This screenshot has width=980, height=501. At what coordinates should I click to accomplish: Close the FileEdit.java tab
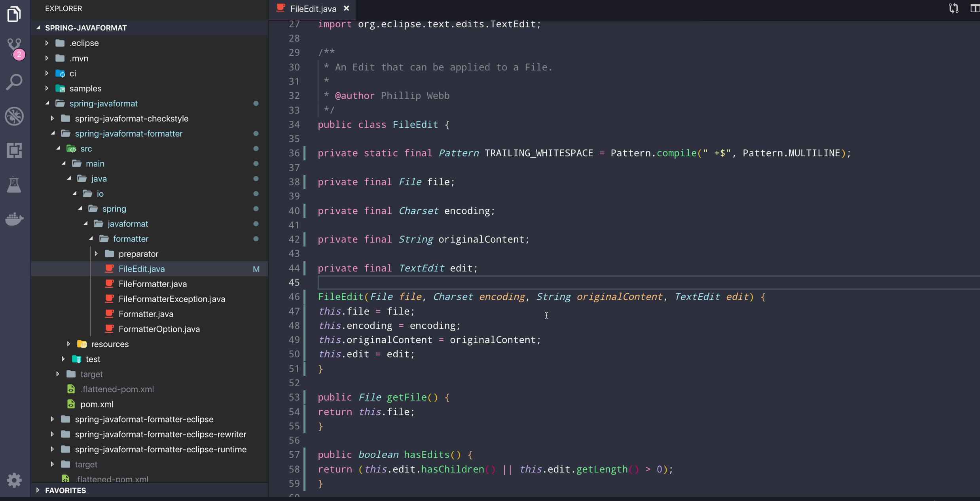pyautogui.click(x=347, y=8)
